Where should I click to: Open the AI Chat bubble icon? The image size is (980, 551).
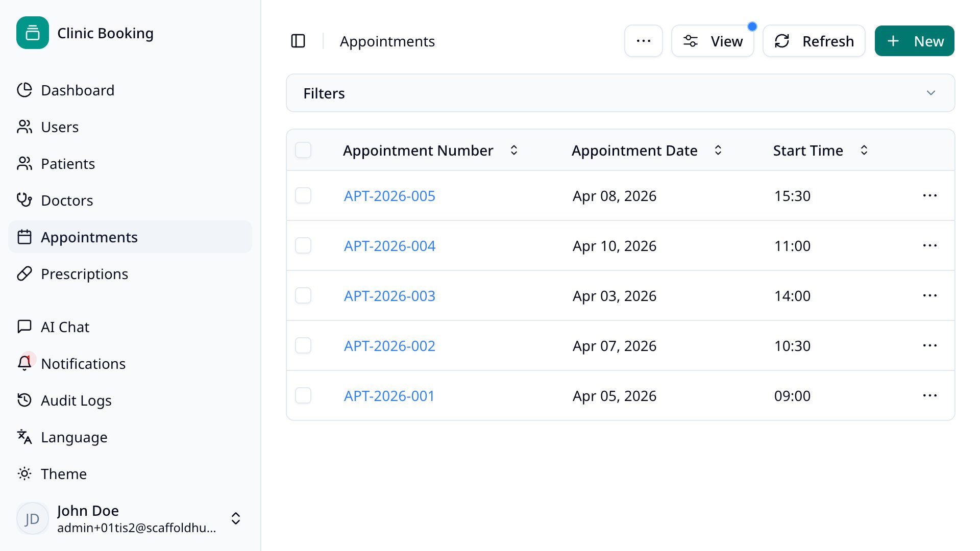24,327
